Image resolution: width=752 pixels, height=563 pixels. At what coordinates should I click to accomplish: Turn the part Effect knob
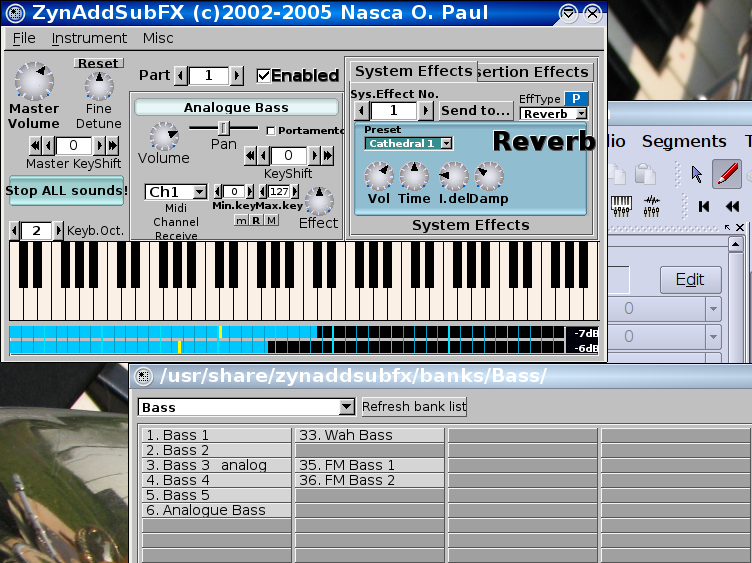tap(319, 201)
